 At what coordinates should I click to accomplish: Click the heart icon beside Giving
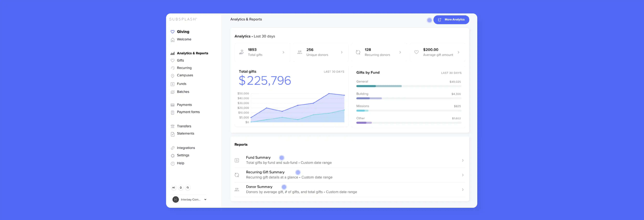173,32
